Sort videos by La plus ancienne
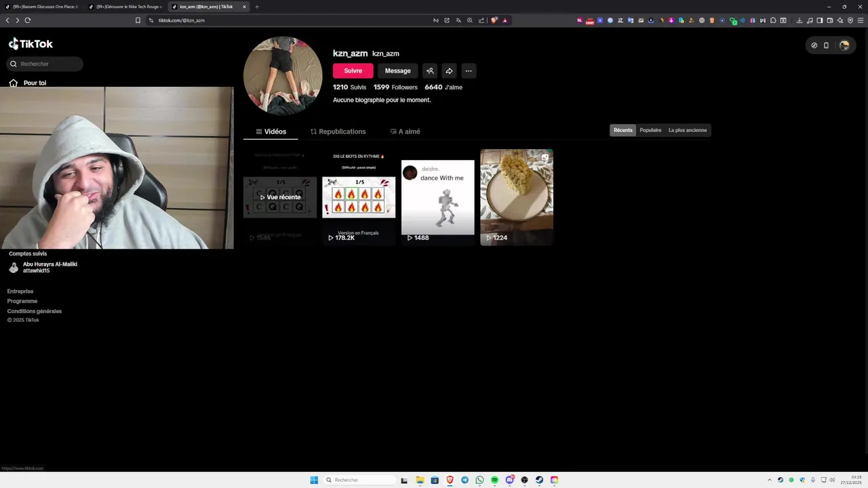 [688, 130]
